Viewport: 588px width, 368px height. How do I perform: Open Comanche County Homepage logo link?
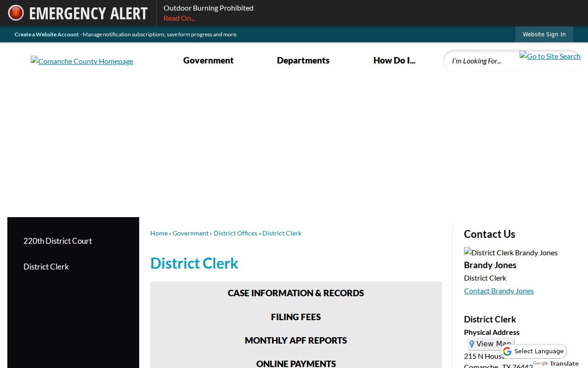coord(82,61)
